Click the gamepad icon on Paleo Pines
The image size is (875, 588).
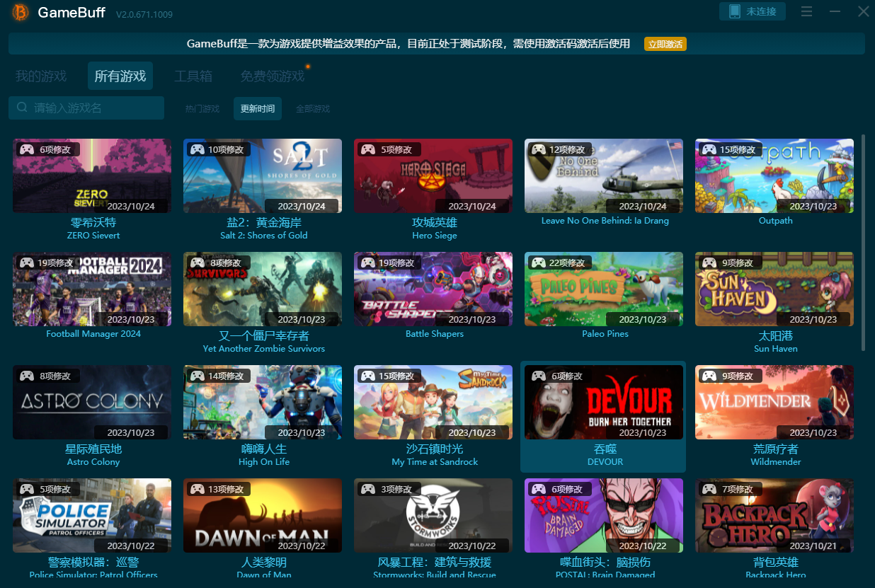tap(539, 263)
